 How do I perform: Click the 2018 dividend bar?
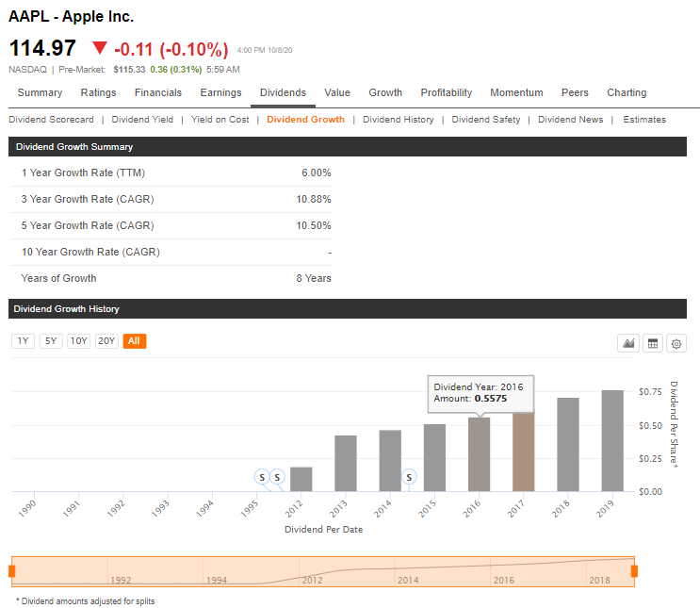click(x=568, y=445)
